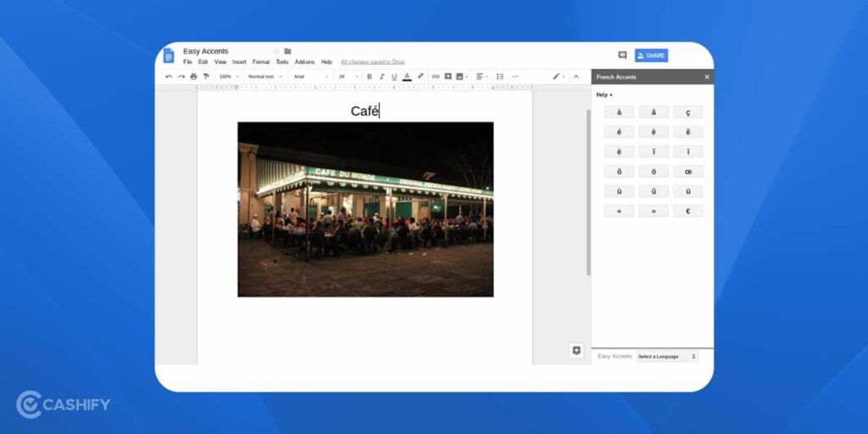The height and width of the screenshot is (434, 868).
Task: Insert the ù character
Action: [619, 192]
